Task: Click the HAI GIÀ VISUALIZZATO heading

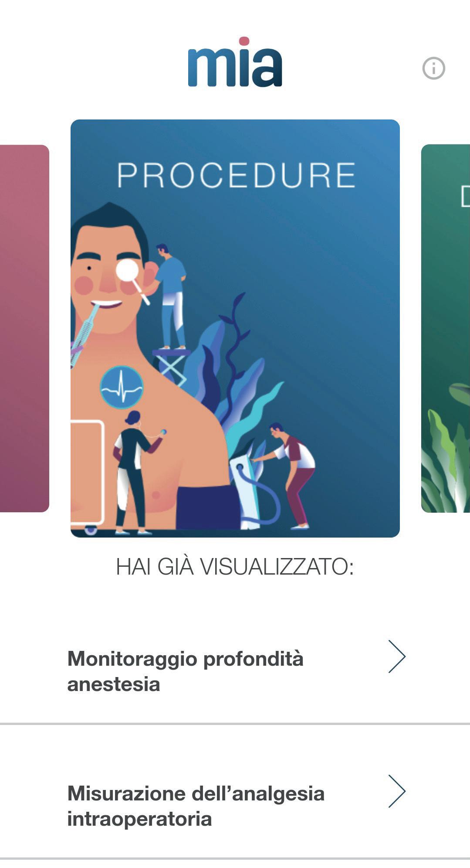Action: (235, 567)
